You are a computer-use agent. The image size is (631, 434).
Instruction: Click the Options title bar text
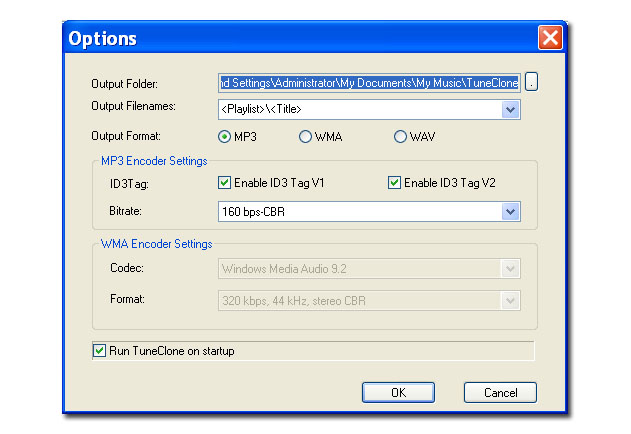tap(102, 39)
